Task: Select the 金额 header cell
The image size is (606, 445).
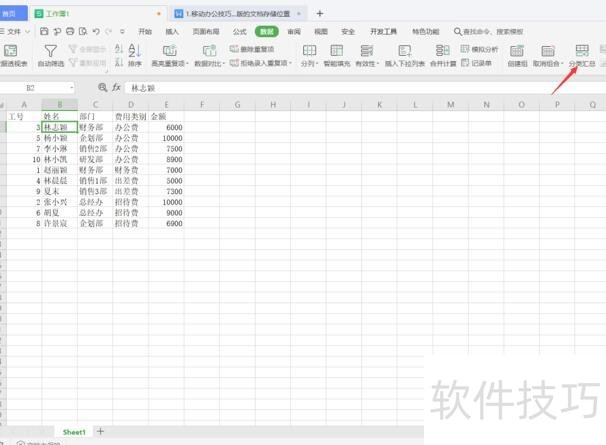Action: click(166, 116)
